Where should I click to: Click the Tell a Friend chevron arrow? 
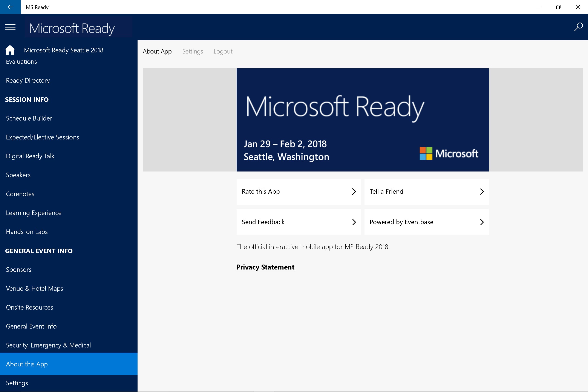pos(482,191)
